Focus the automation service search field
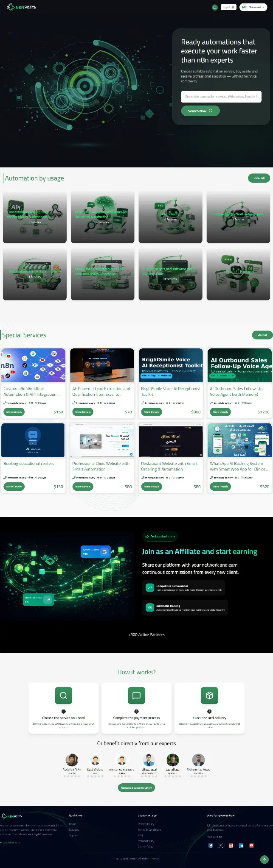The width and height of the screenshot is (273, 868). 221,97
